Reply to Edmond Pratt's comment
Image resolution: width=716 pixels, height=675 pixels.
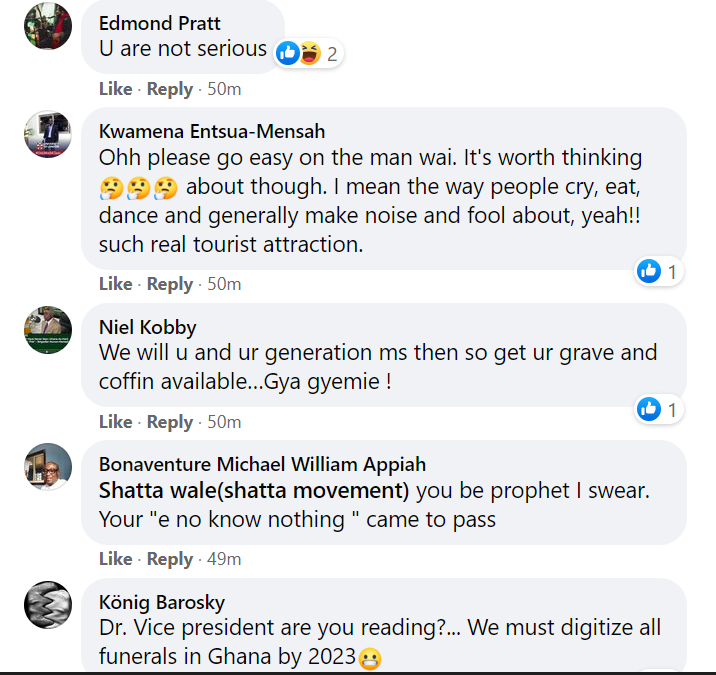[169, 89]
